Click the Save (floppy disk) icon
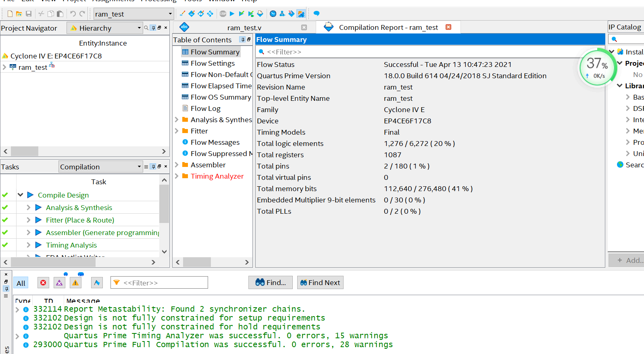 point(29,14)
